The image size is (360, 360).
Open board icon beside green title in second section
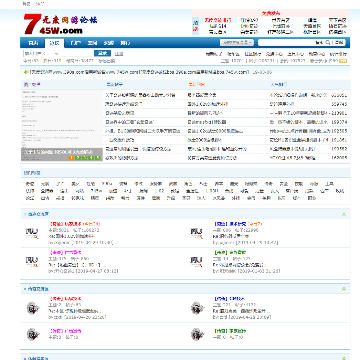point(198,334)
